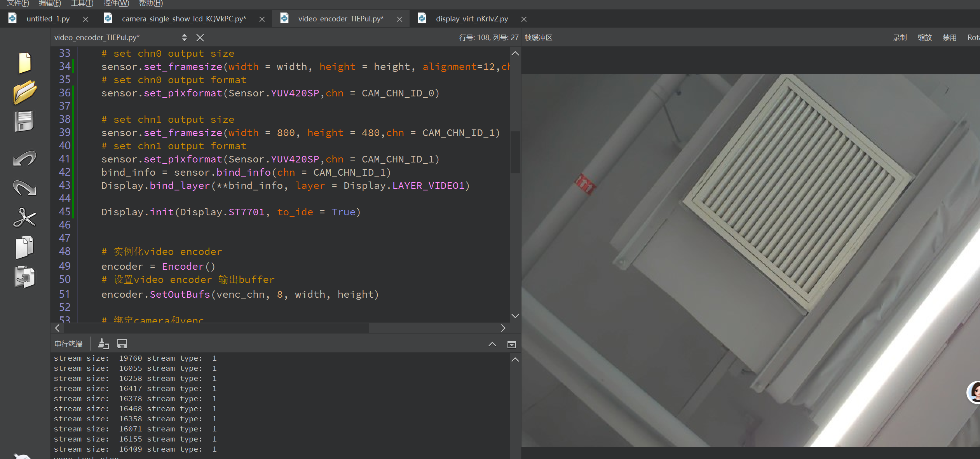Close the display_virt_nKrlvZ.py tab
The height and width of the screenshot is (459, 980).
click(x=524, y=19)
